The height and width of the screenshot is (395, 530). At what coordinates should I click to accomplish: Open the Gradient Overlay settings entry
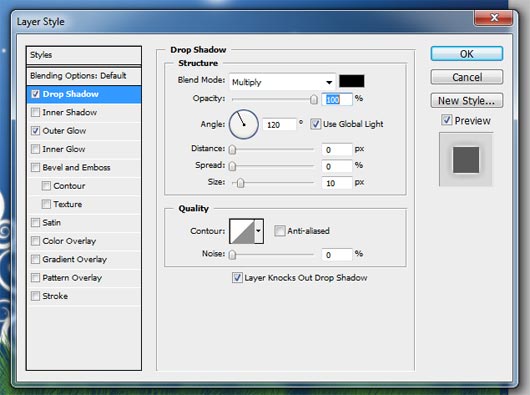tap(75, 259)
